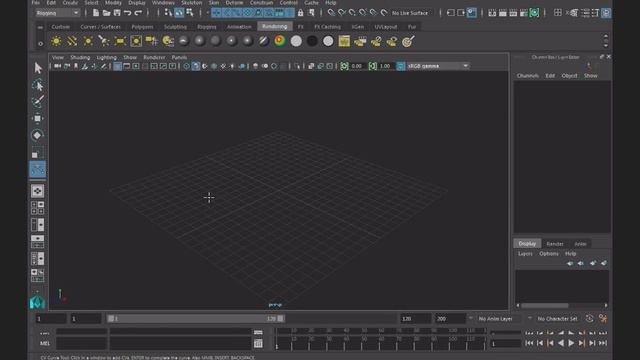Screen dimensions: 640x360
Task: Create a point light from shelf
Action: pos(88,41)
